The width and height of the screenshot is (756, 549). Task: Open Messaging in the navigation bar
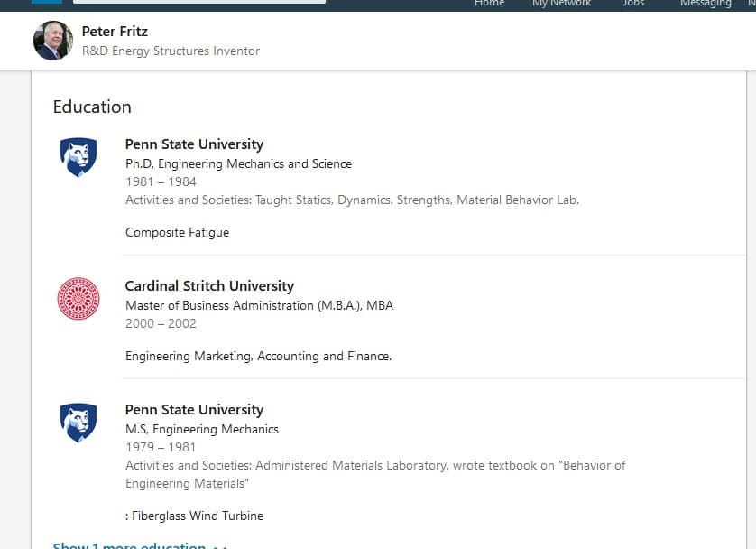click(x=705, y=4)
